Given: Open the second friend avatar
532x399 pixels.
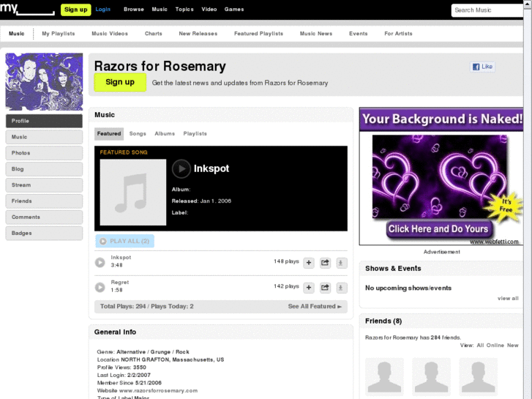Looking at the screenshot, I should [x=431, y=376].
